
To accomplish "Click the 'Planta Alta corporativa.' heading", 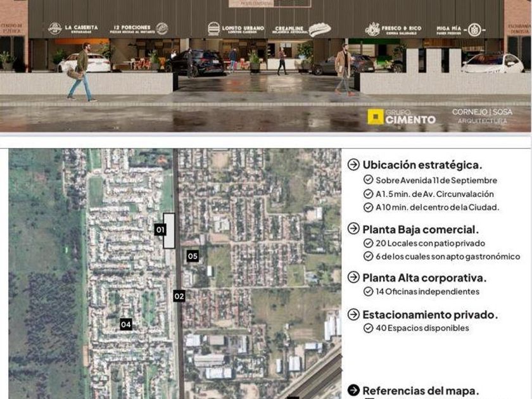I will click(x=424, y=278).
